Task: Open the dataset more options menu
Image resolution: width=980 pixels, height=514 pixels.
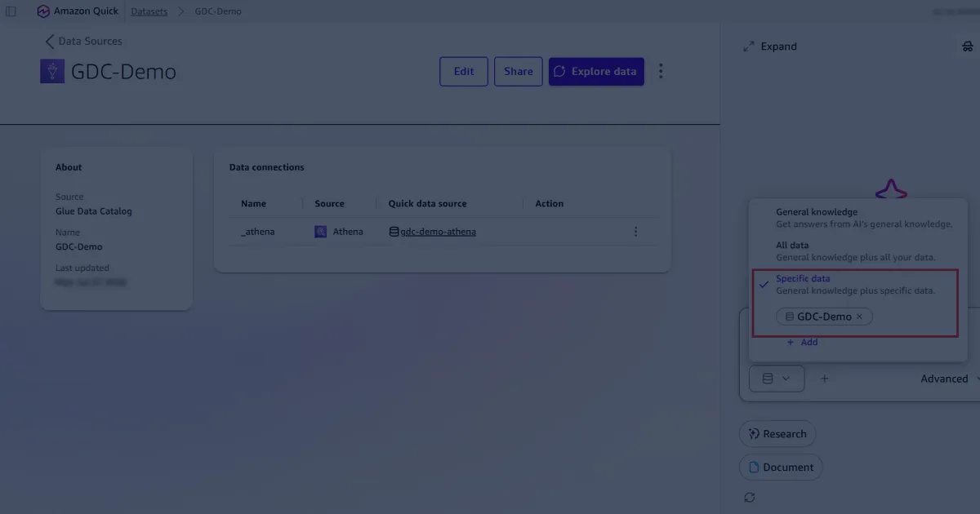Action: click(x=661, y=71)
